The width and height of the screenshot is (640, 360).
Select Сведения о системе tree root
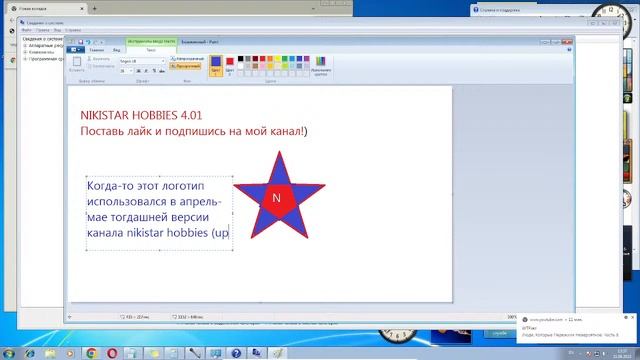pos(42,39)
